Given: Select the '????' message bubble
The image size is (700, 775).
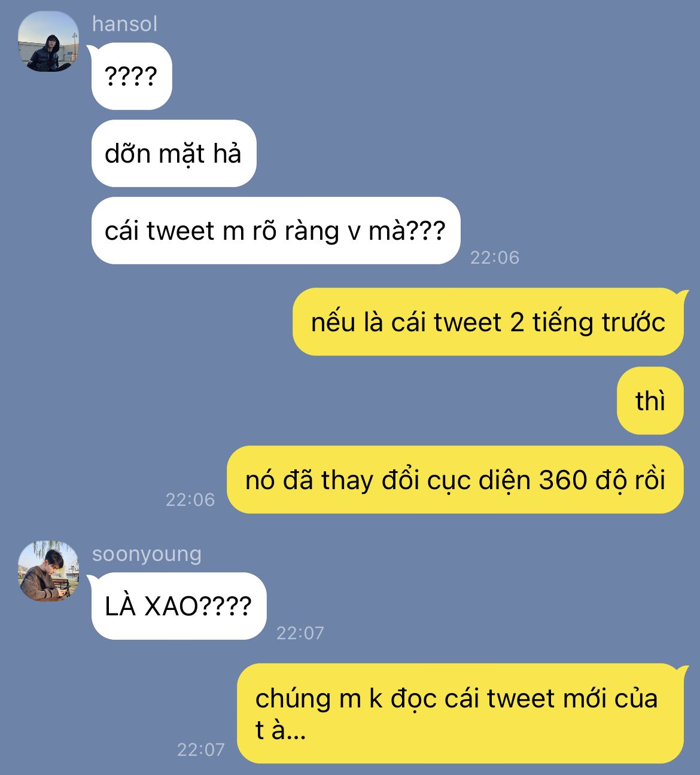Looking at the screenshot, I should tap(132, 77).
